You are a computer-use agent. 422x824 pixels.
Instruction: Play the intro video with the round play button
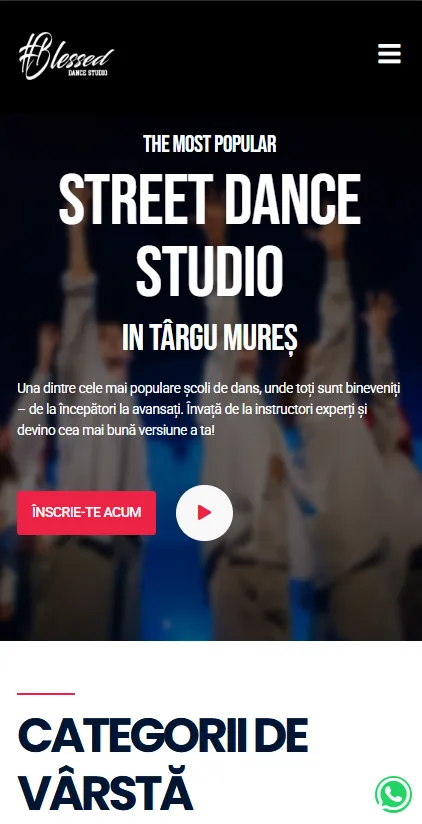pos(204,513)
